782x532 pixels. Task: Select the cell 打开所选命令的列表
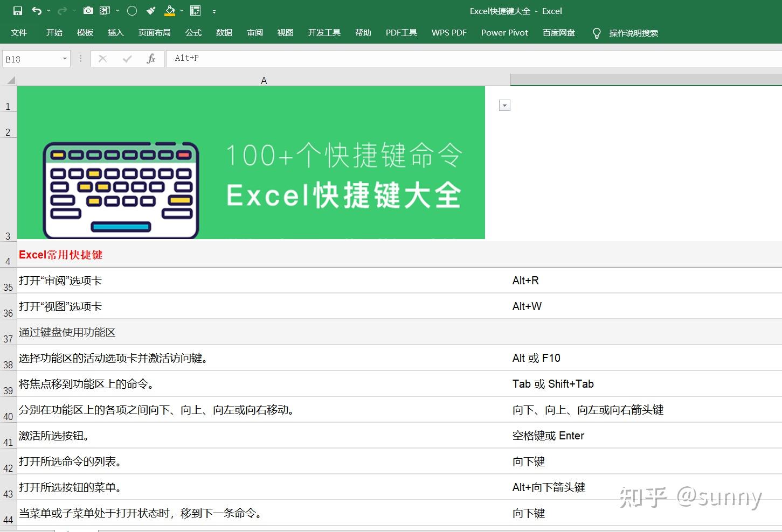tap(264, 461)
